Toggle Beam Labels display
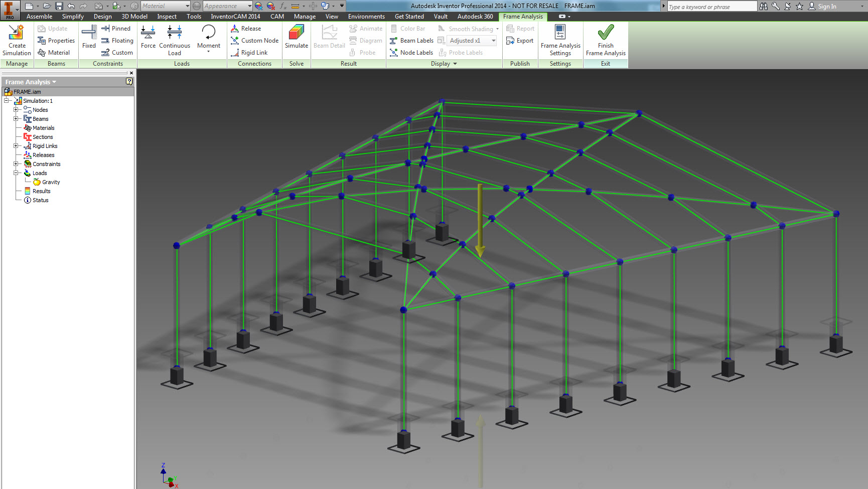 pyautogui.click(x=411, y=41)
